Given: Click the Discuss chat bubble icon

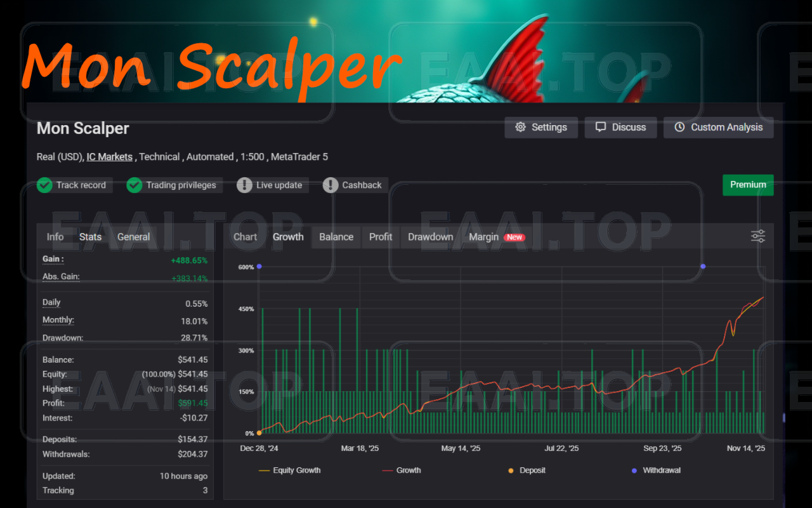Looking at the screenshot, I should click(x=600, y=127).
